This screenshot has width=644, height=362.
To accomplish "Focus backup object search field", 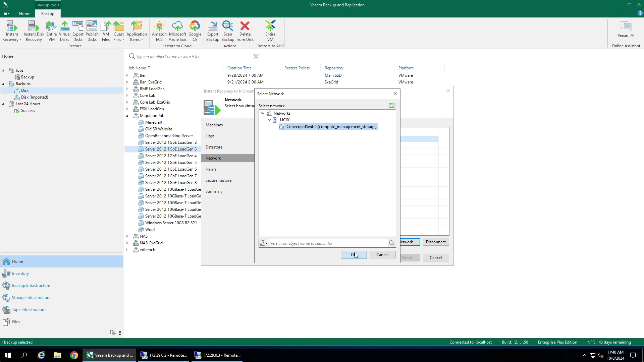I will click(x=194, y=56).
